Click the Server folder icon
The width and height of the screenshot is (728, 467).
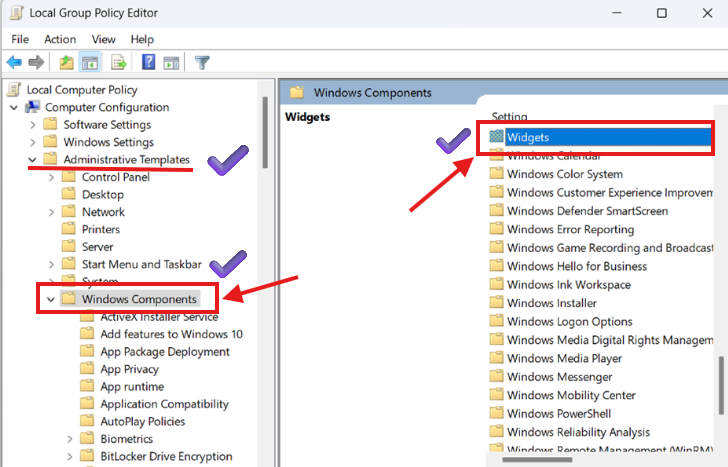[68, 246]
